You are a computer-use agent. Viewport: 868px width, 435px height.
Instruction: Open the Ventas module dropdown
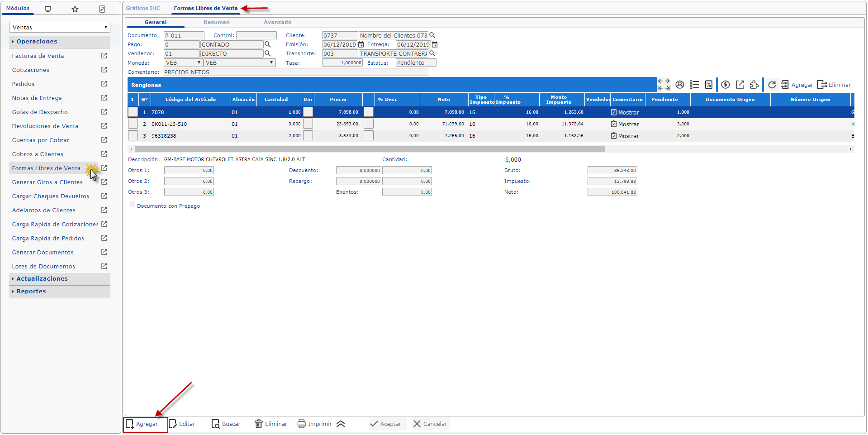(x=60, y=27)
